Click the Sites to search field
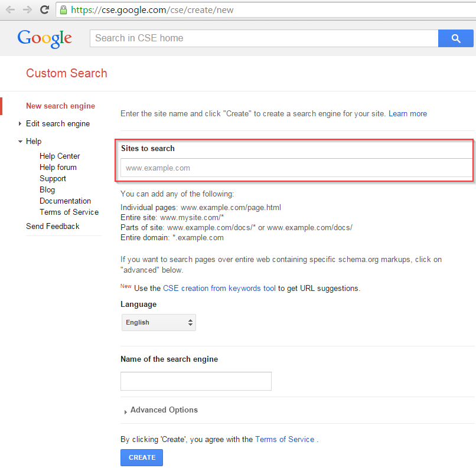Image resolution: width=476 pixels, height=468 pixels. (x=297, y=168)
